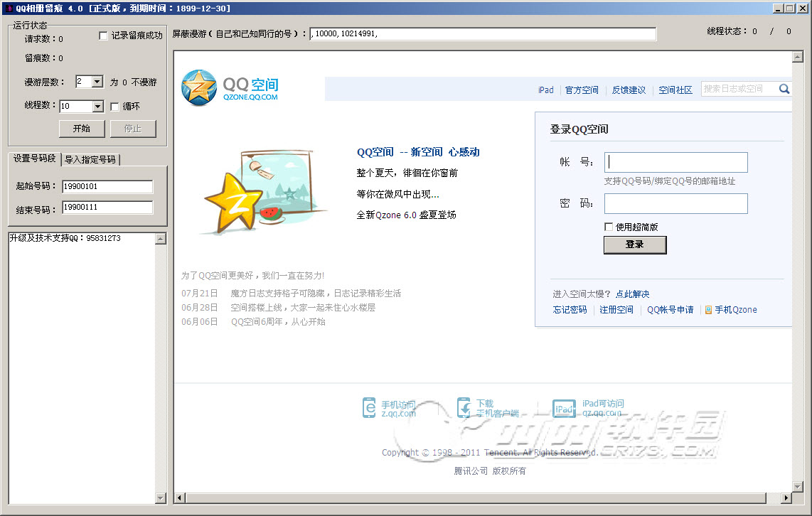812x516 pixels.
Task: Open the iPad link in header
Action: pyautogui.click(x=546, y=90)
